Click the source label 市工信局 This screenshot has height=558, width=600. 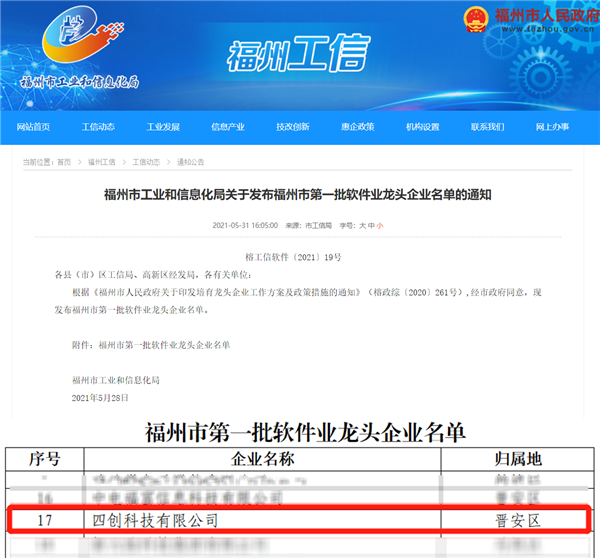click(318, 226)
